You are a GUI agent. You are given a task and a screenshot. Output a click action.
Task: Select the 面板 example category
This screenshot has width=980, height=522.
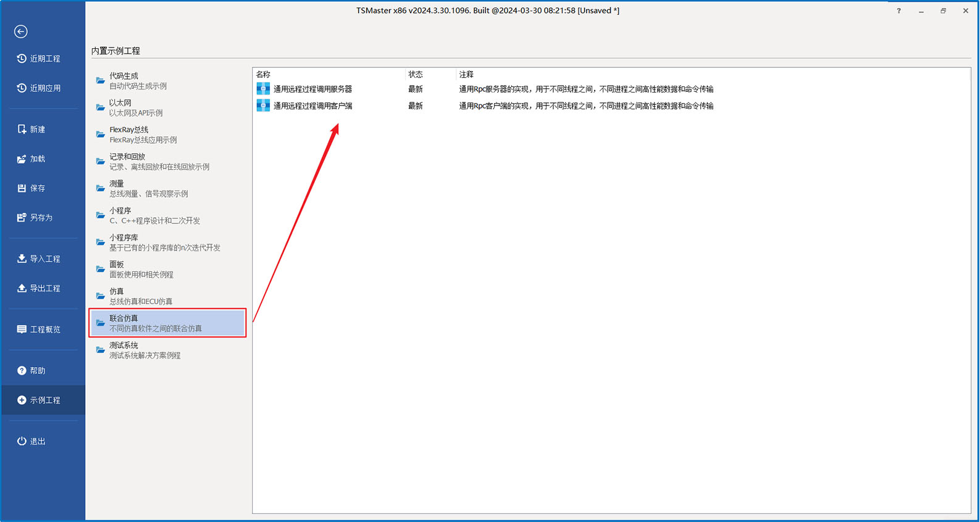(x=168, y=270)
